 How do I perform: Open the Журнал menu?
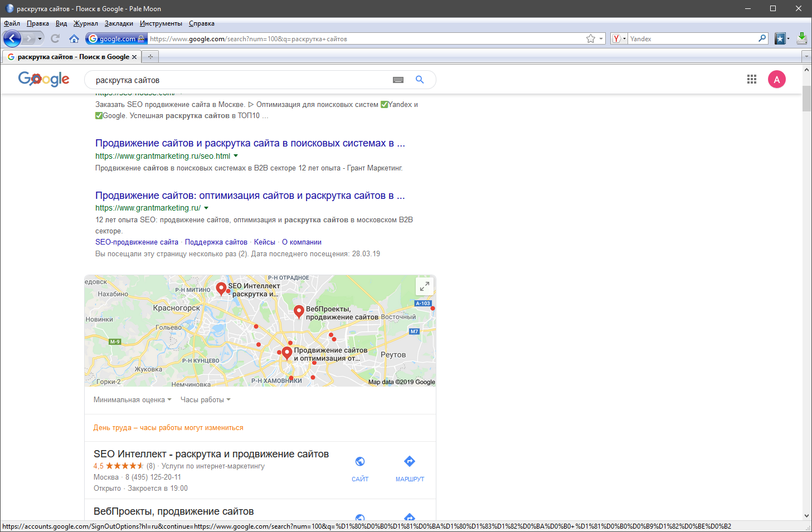86,23
